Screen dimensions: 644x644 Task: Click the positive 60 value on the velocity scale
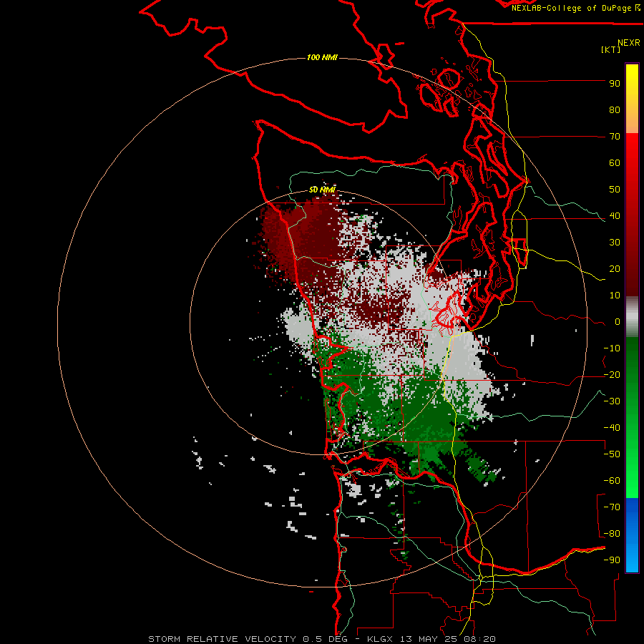click(615, 163)
